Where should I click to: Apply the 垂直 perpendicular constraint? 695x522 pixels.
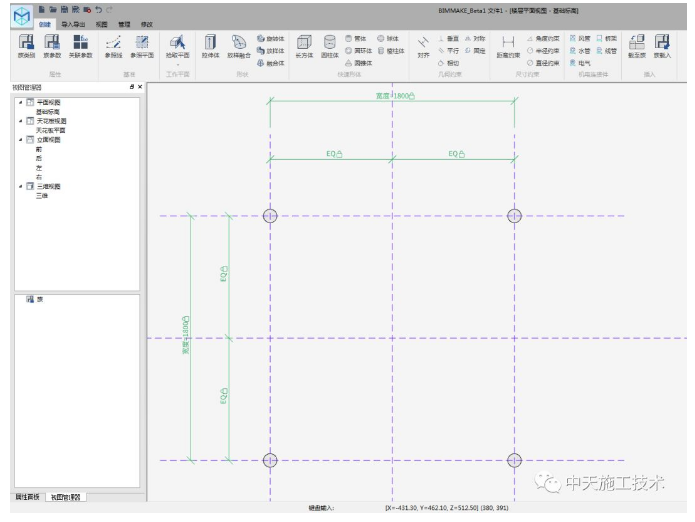pos(449,39)
